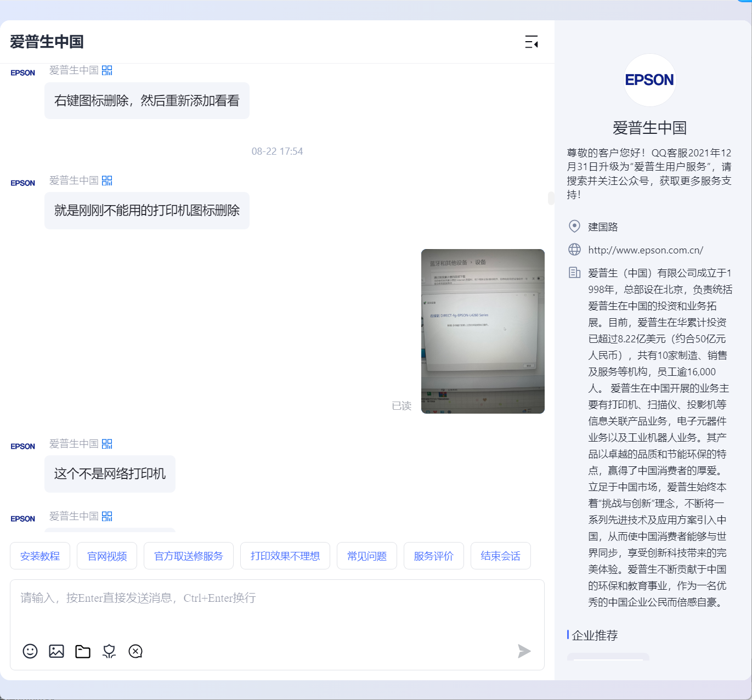The width and height of the screenshot is (752, 700).
Task: Open the epson.com.cn website link
Action: 646,250
